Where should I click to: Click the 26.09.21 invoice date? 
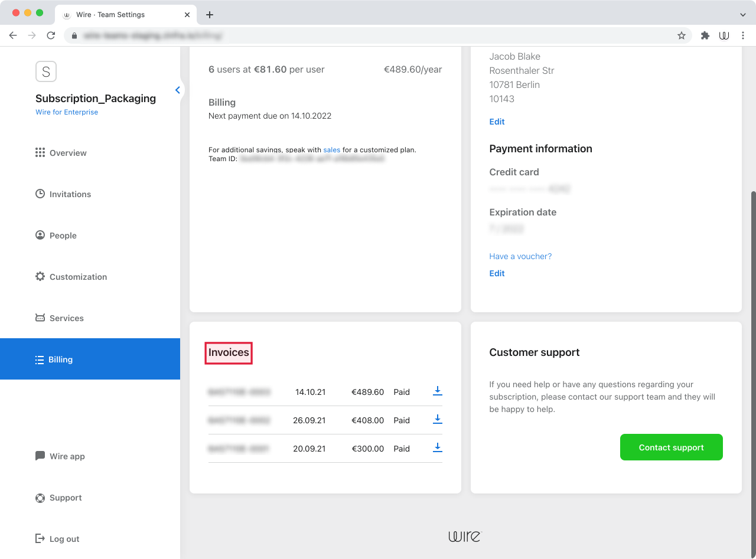point(309,420)
